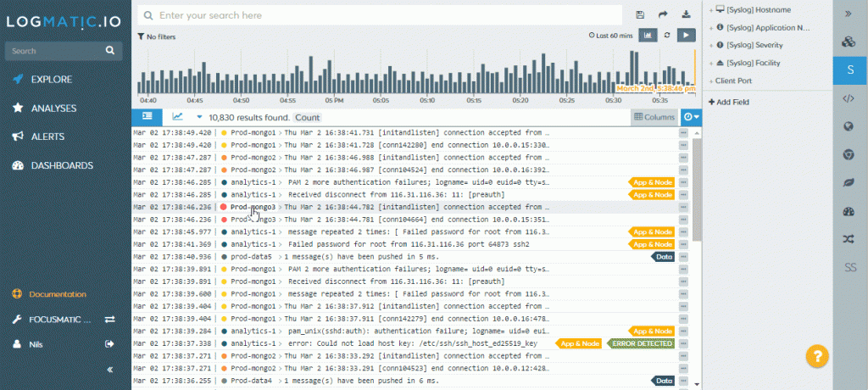Select the globe icon in the right sidebar
The image size is (868, 390).
(x=848, y=126)
